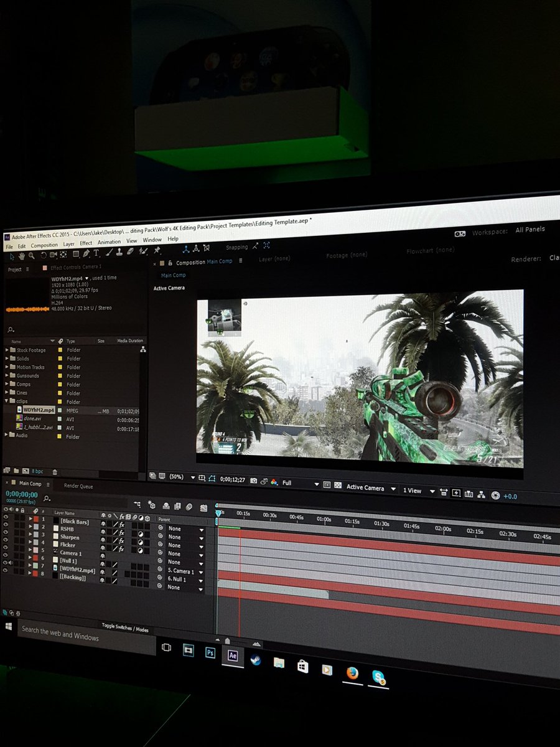Open the 1 View layout dropdown
Screen dimensions: 560x747
[419, 491]
